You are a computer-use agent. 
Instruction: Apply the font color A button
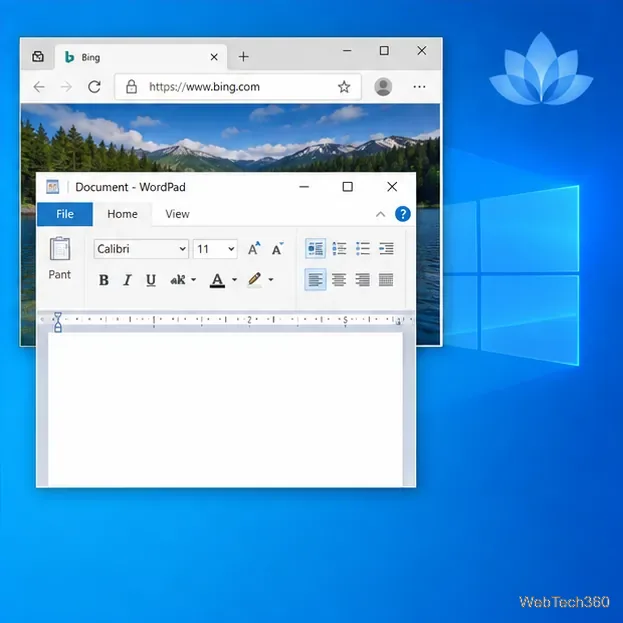pyautogui.click(x=217, y=280)
